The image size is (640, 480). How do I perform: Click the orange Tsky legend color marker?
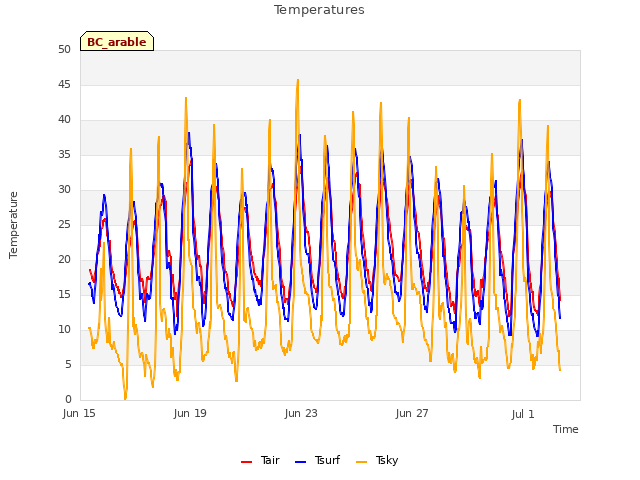362,462
